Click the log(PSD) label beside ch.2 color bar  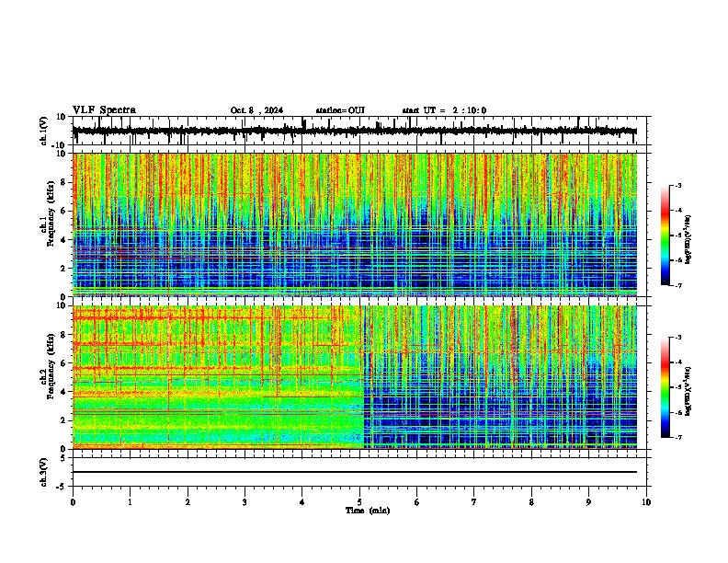(x=688, y=391)
